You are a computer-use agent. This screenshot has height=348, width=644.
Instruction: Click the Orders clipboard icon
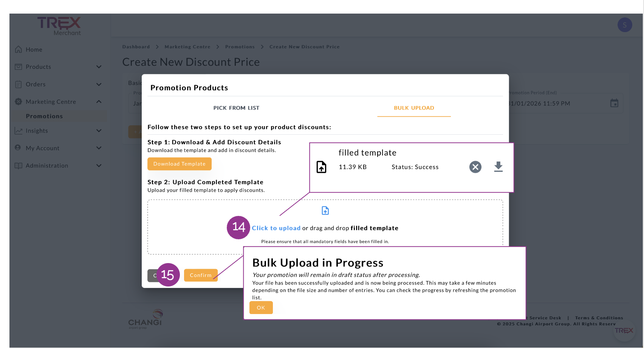[x=18, y=84]
